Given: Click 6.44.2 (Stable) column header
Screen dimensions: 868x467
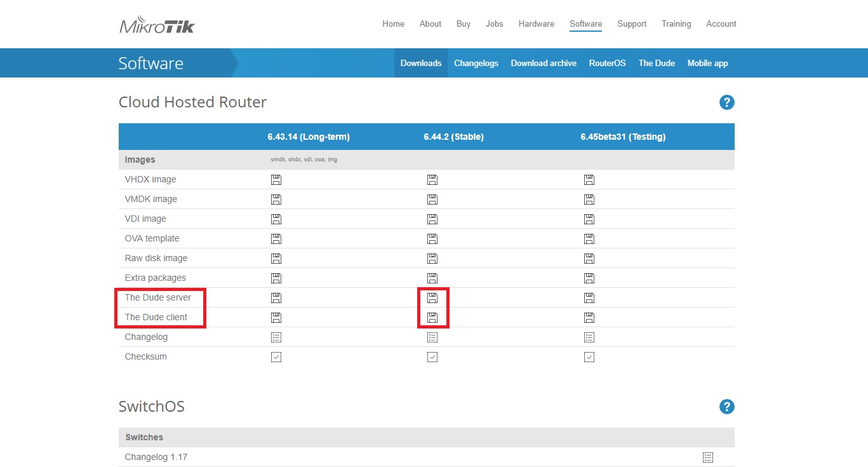Looking at the screenshot, I should pyautogui.click(x=453, y=137).
